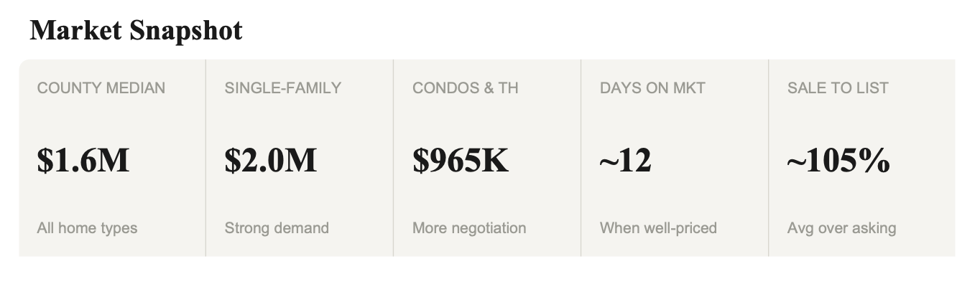This screenshot has width=980, height=287.
Task: Open the Single-Family stat card
Action: coord(300,194)
